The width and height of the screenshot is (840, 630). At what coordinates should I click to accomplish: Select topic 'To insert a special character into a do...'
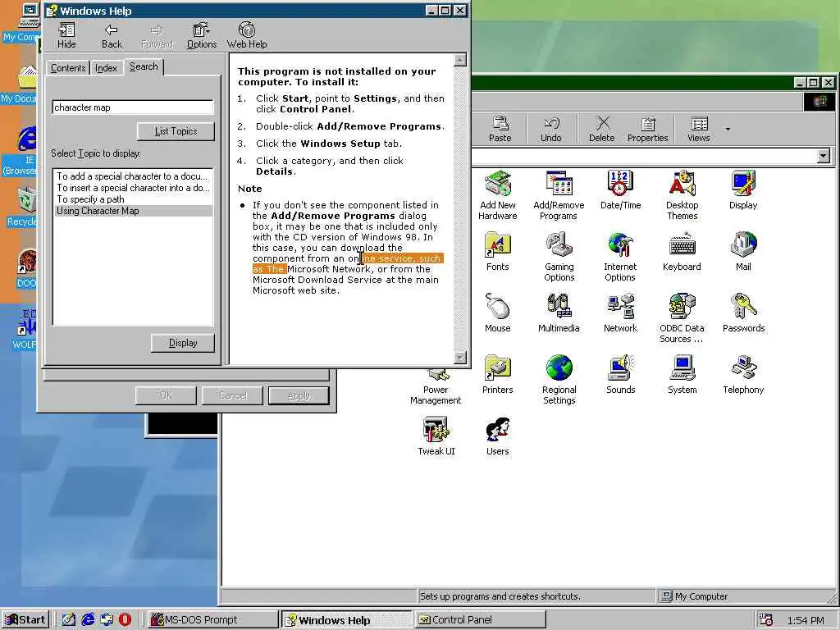tap(133, 188)
